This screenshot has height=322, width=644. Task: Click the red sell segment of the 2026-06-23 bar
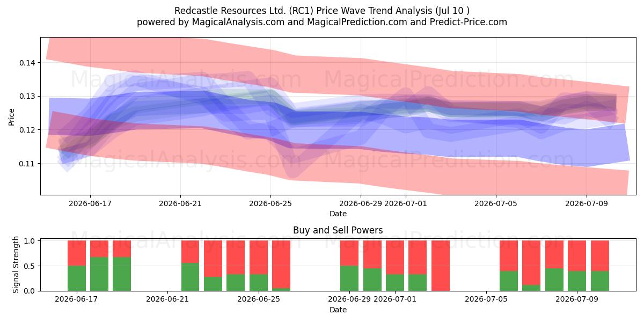(213, 259)
